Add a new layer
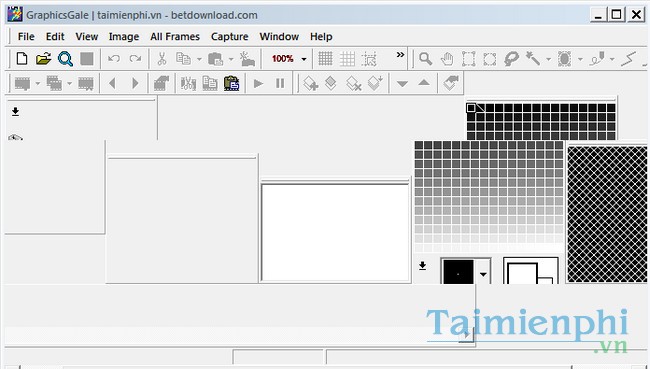Image resolution: width=650 pixels, height=369 pixels. click(x=310, y=83)
